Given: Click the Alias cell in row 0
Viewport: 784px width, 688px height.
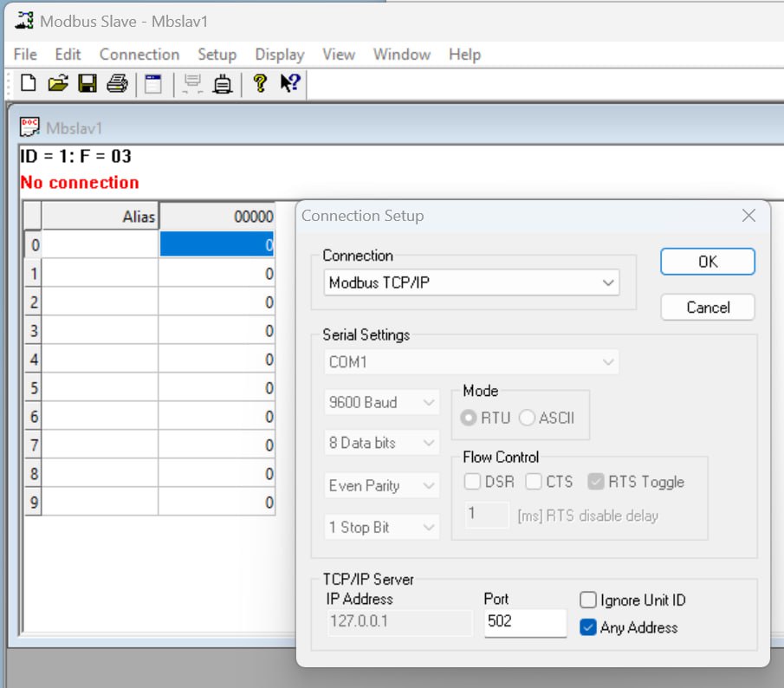Looking at the screenshot, I should click(x=100, y=244).
